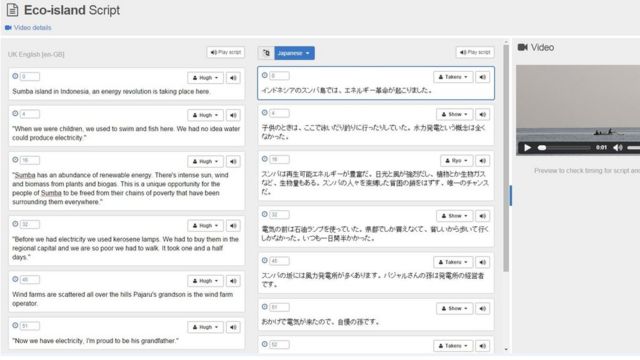Viewport: 640px width, 360px height.
Task: Click Play script for Japanese column
Action: click(475, 53)
